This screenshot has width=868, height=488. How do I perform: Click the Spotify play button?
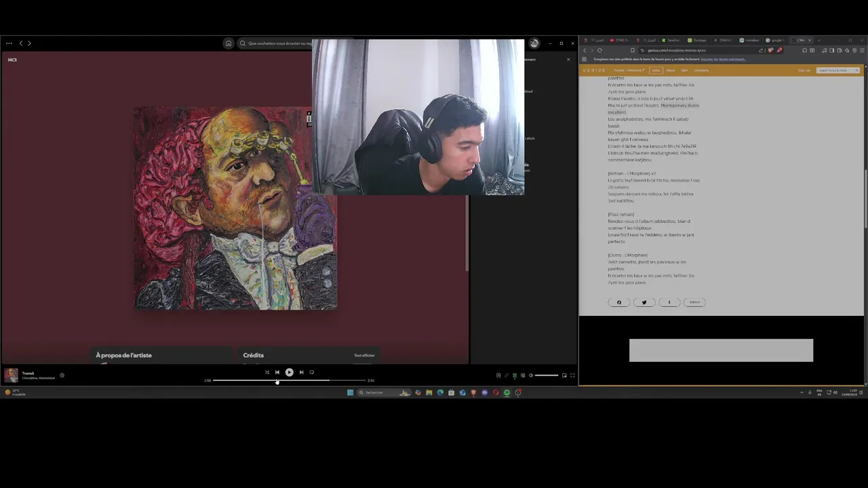coord(289,372)
